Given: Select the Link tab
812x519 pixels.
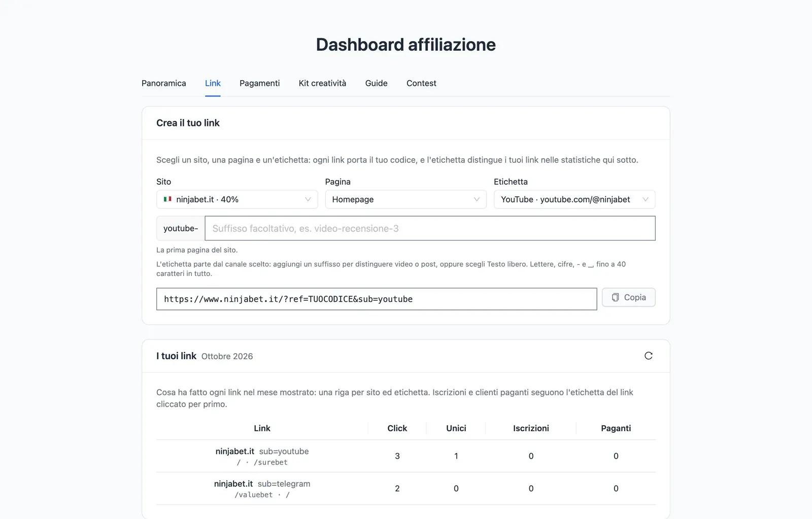Looking at the screenshot, I should pos(213,83).
